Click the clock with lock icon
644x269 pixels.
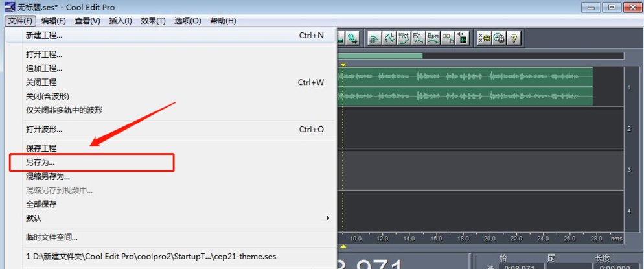click(x=499, y=38)
